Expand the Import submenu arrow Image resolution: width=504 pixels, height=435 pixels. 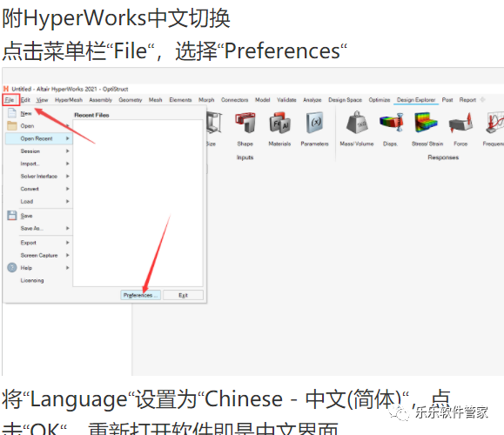click(68, 164)
